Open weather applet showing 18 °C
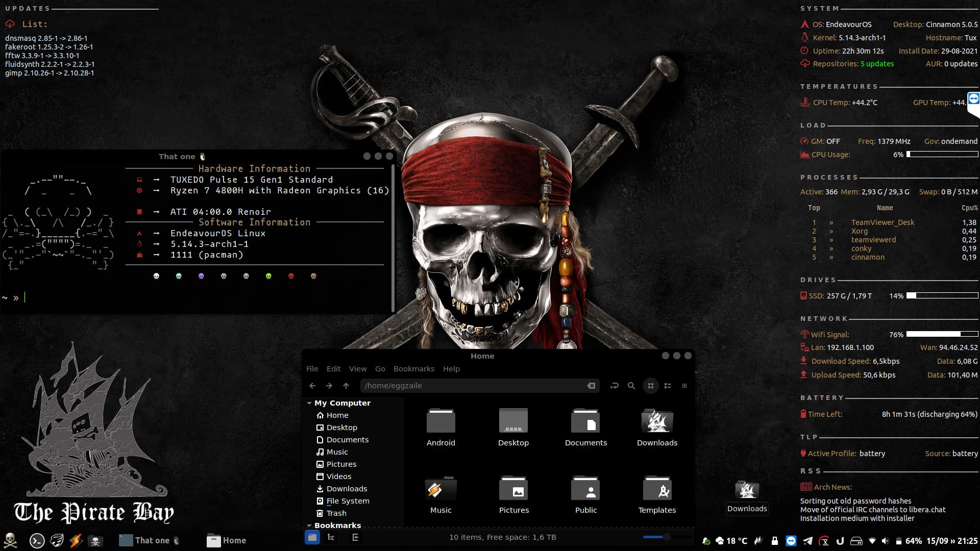Image resolution: width=980 pixels, height=551 pixels. tap(731, 541)
